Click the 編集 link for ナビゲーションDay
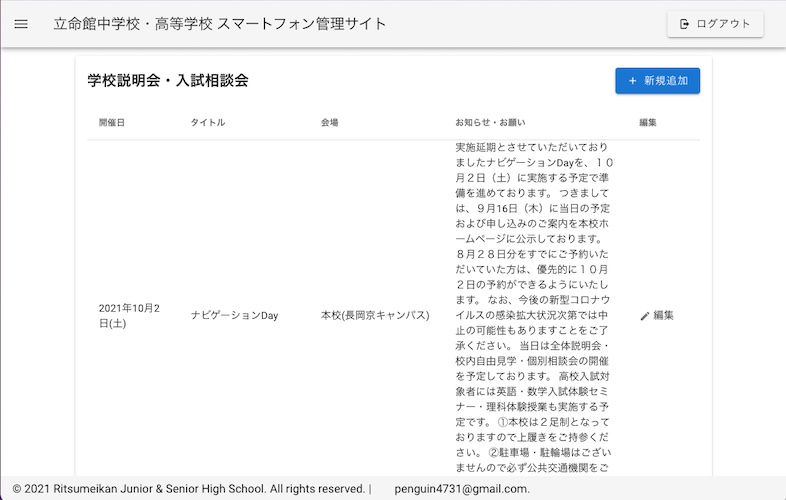Screen dimensions: 786x500 pos(663,315)
